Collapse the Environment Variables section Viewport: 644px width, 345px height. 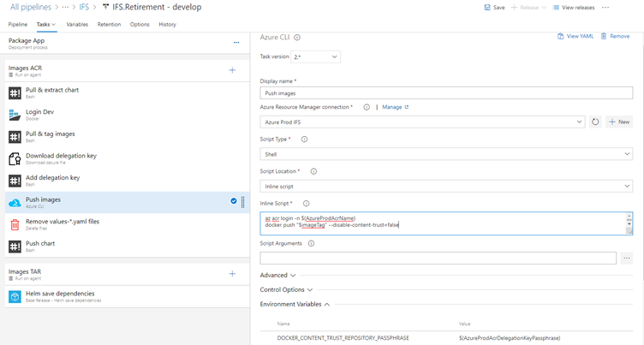coord(295,305)
